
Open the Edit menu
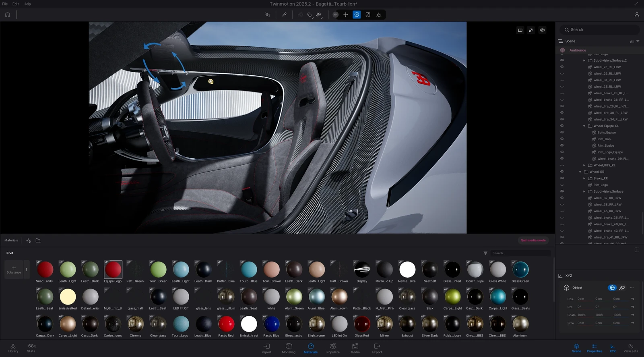[x=16, y=4]
